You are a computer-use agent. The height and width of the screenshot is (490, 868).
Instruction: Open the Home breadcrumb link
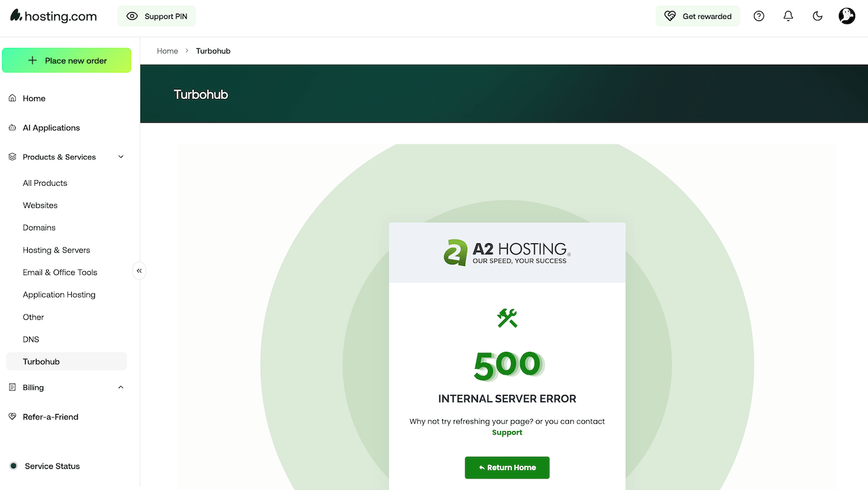click(x=167, y=50)
